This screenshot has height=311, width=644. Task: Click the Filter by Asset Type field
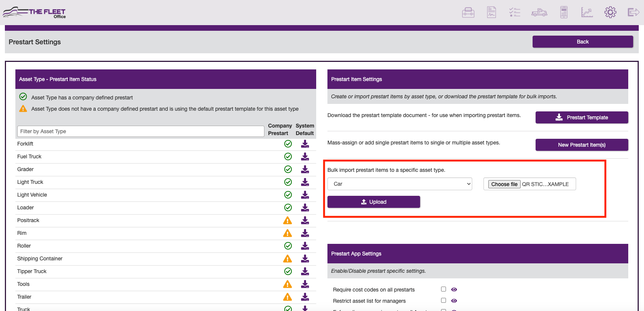141,131
